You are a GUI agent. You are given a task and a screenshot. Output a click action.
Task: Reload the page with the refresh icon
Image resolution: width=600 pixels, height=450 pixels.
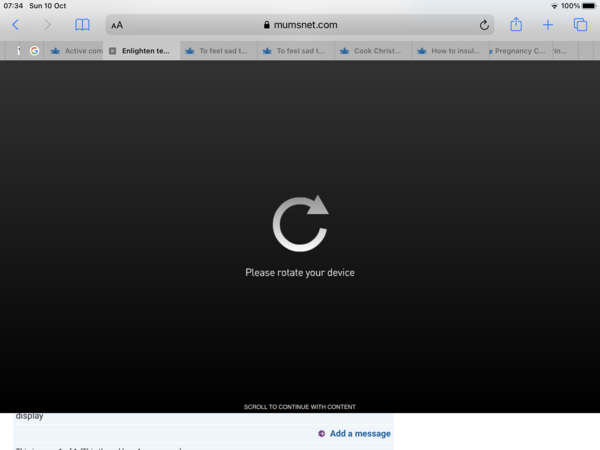(484, 25)
